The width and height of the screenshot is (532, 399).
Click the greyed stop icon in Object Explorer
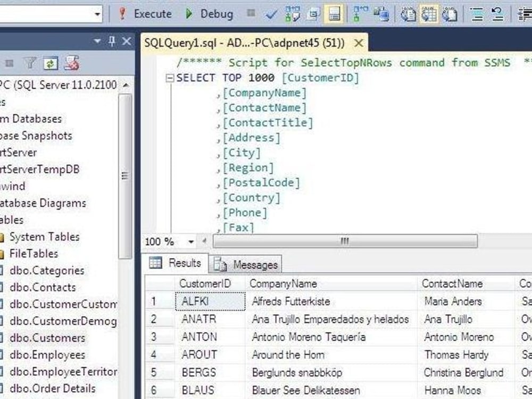coord(10,63)
